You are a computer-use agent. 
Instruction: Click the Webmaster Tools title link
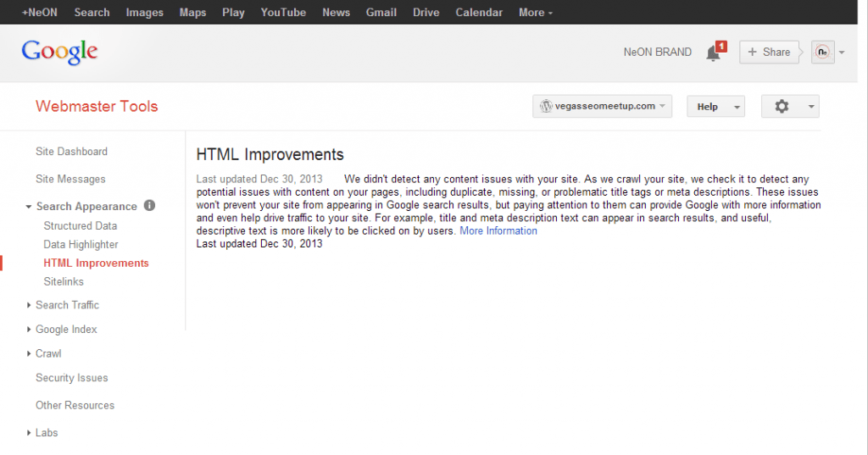coord(97,106)
